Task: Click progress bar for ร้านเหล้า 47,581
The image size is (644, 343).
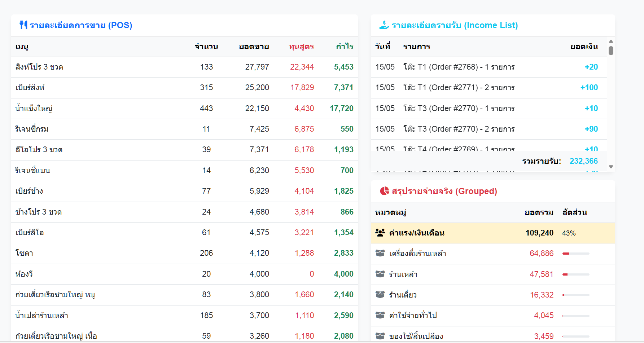Action: 576,274
